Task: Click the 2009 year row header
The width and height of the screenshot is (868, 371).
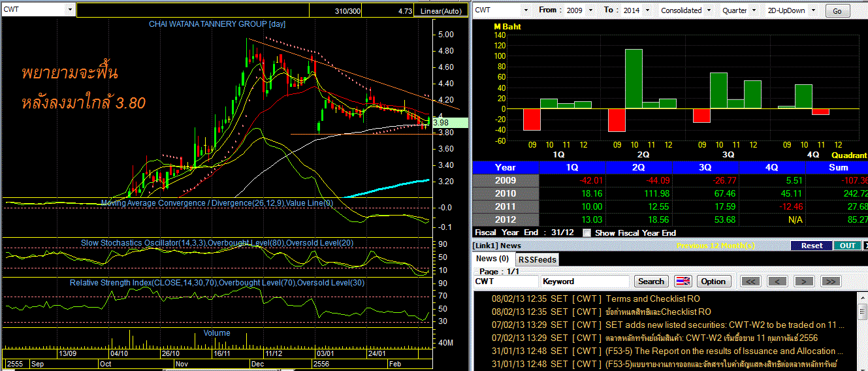Action: (x=506, y=180)
